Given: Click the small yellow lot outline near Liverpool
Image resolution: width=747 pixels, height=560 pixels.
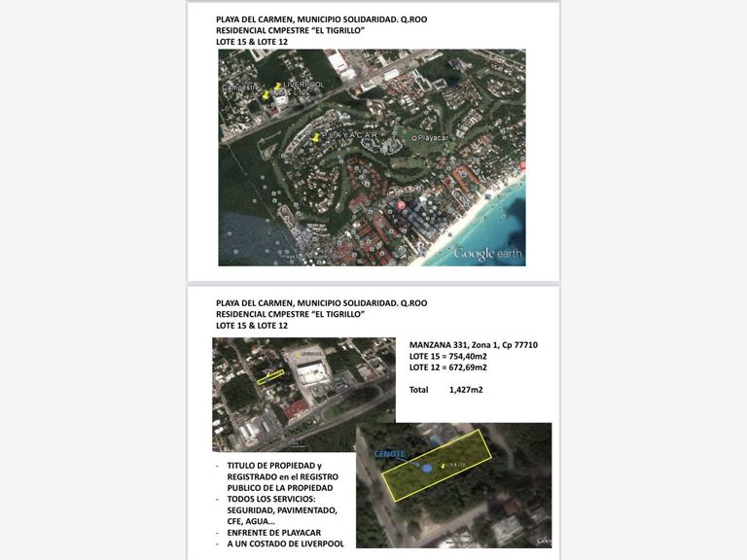Looking at the screenshot, I should tap(270, 377).
